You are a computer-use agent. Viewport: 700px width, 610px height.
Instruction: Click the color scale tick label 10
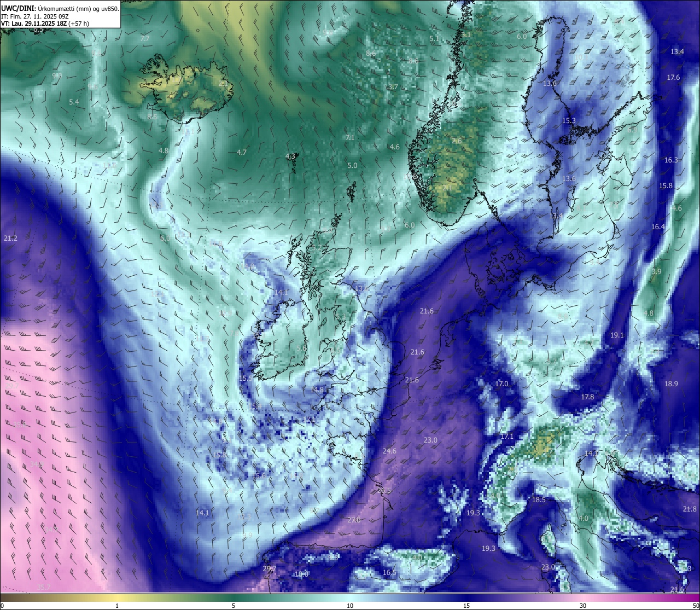click(x=350, y=606)
